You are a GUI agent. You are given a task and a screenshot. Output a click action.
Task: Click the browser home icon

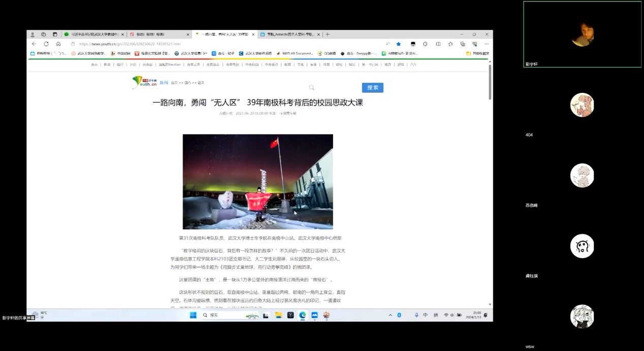pos(58,44)
